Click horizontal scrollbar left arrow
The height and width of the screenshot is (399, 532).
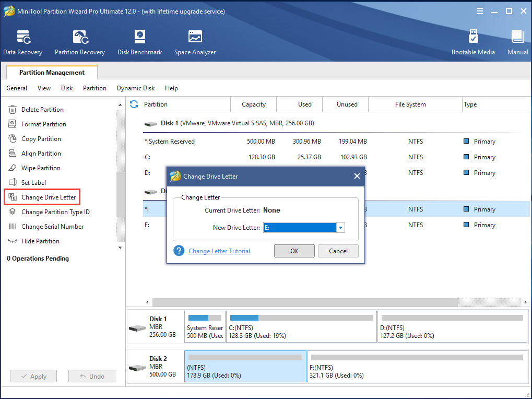click(x=147, y=302)
